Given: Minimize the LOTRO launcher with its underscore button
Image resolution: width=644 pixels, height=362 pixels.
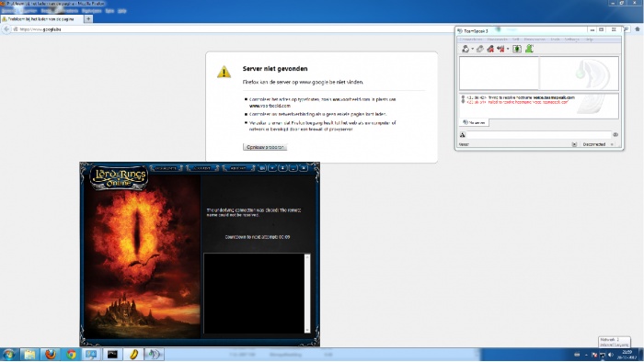Looking at the screenshot, I should tap(293, 168).
